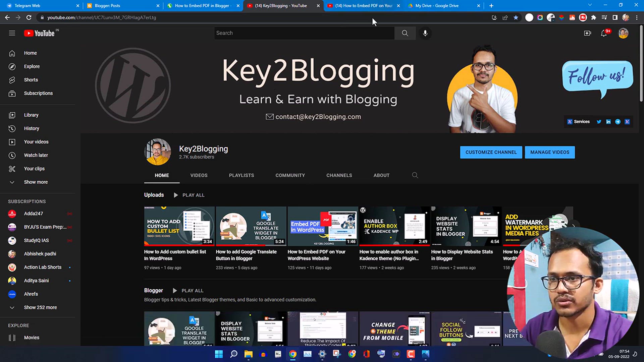
Task: Open the CHANNELS channel tab
Action: [339, 175]
